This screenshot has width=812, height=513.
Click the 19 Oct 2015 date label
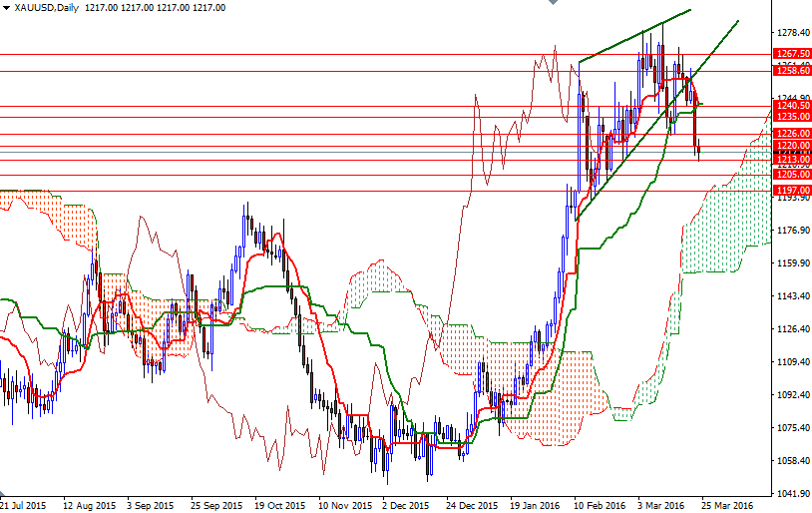[x=279, y=505]
